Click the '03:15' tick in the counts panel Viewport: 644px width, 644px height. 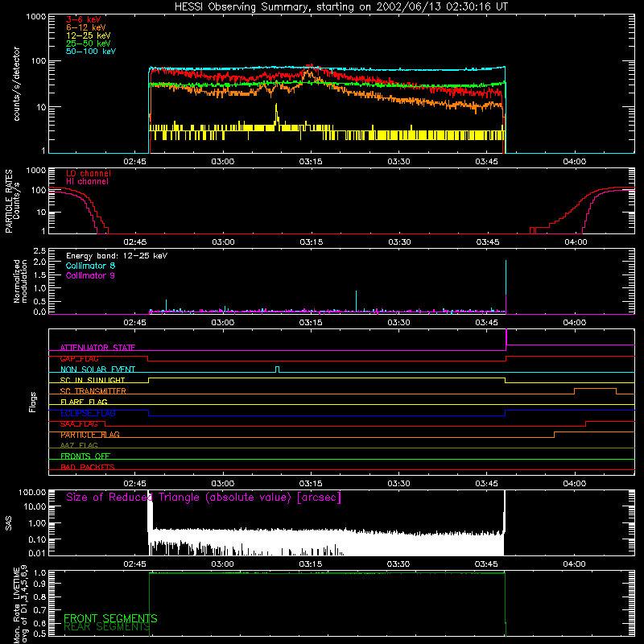tap(311, 162)
